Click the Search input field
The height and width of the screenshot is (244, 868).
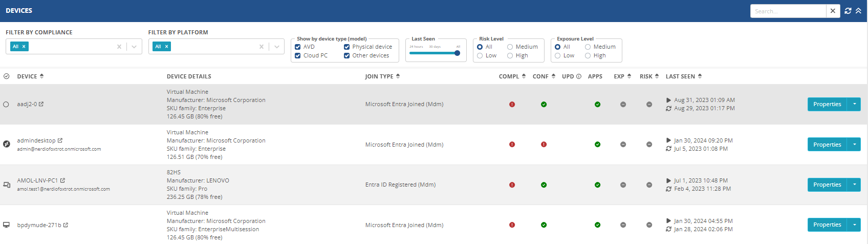[x=788, y=11]
